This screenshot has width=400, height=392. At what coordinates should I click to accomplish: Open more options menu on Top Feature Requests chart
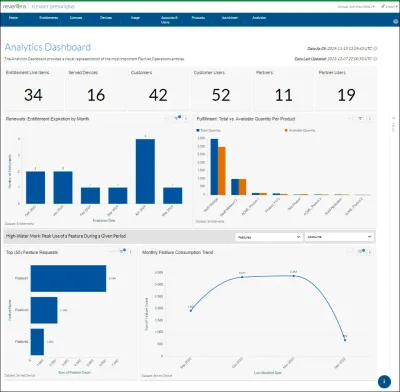[x=130, y=252]
